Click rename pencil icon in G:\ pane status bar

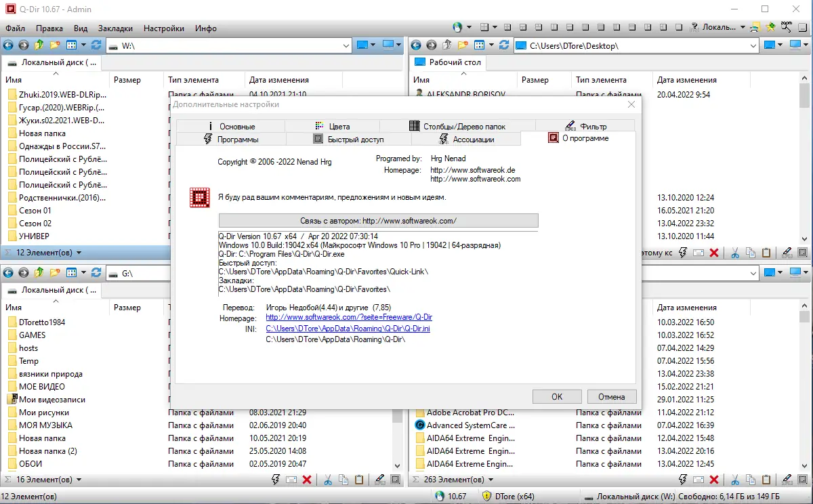click(x=379, y=480)
